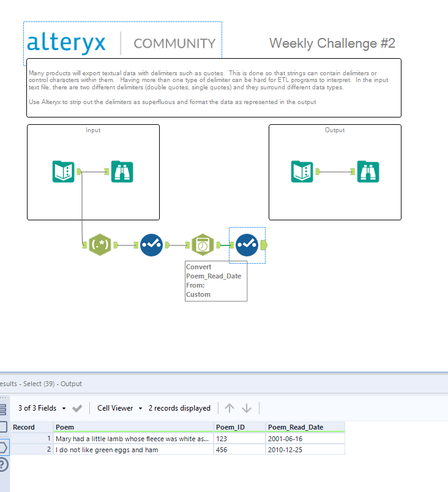Click the Input container title
Screen dimensions: 448x492
(93, 130)
